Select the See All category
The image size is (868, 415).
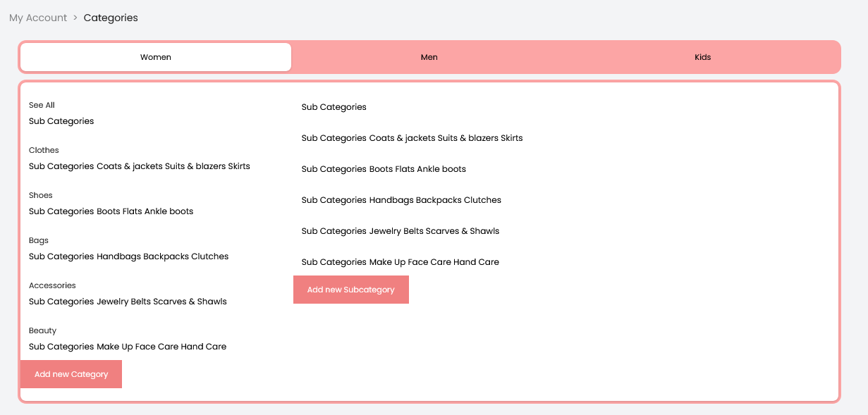coord(42,105)
